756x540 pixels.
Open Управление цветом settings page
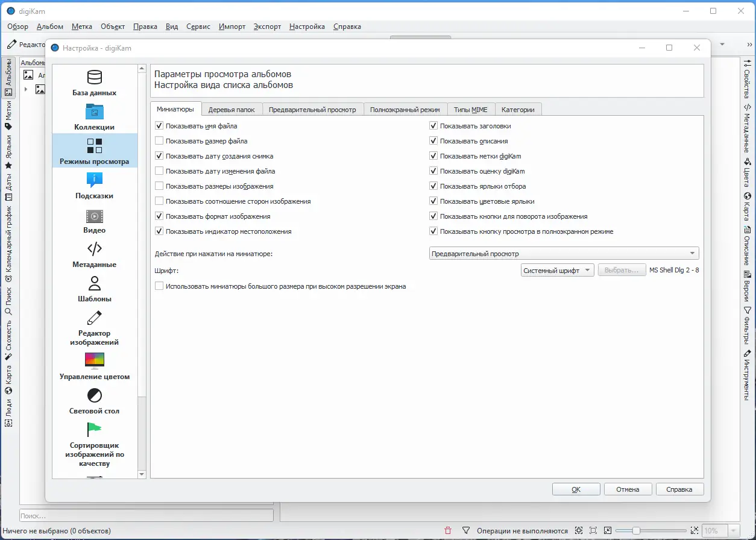(95, 366)
